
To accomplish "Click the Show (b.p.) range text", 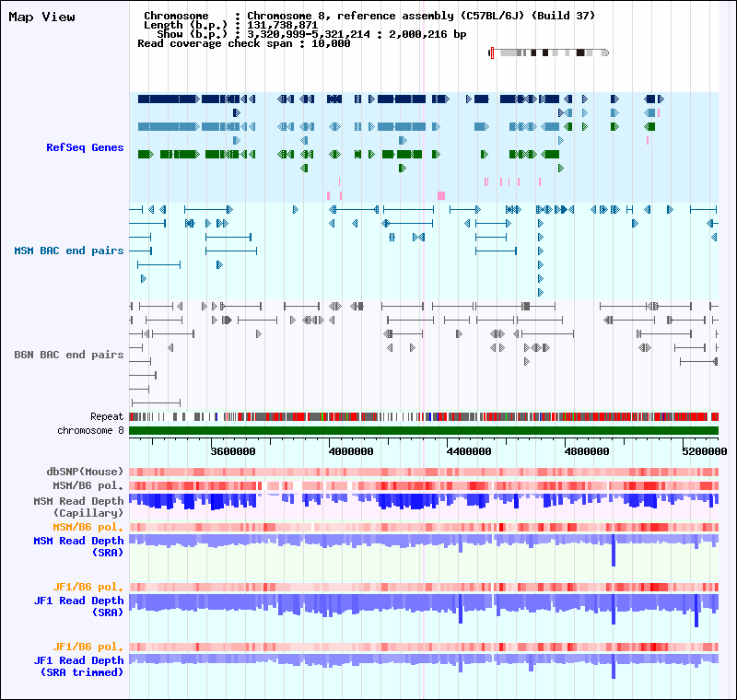I will (x=311, y=34).
